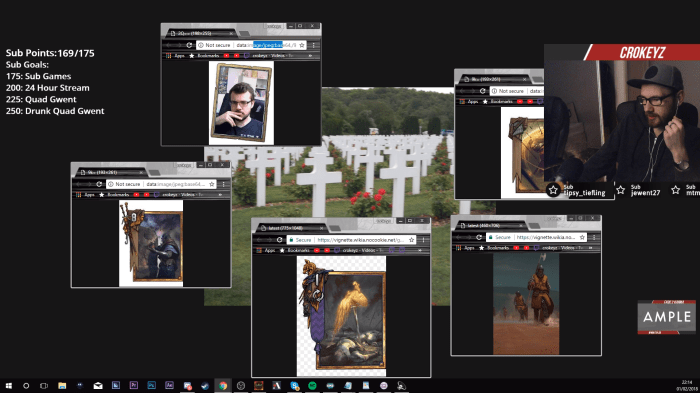Click axe warrior artwork in latest (460x706) window

pos(526,304)
